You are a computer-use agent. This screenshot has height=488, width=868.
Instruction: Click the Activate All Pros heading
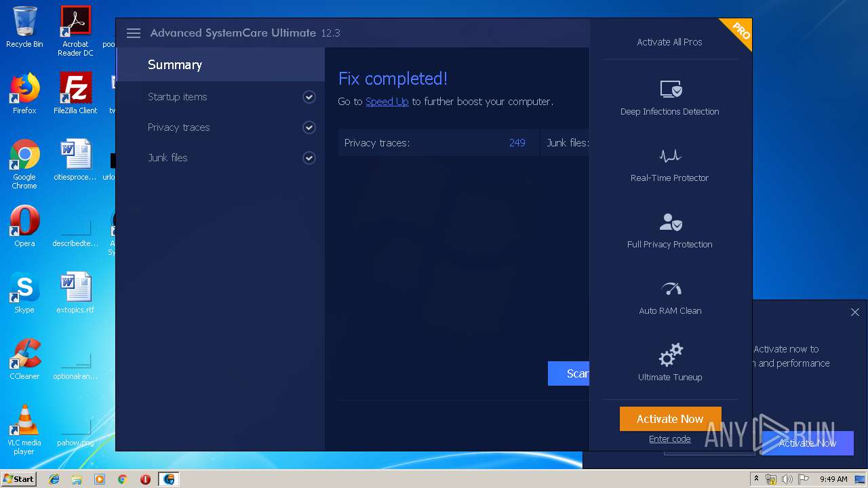coord(669,42)
